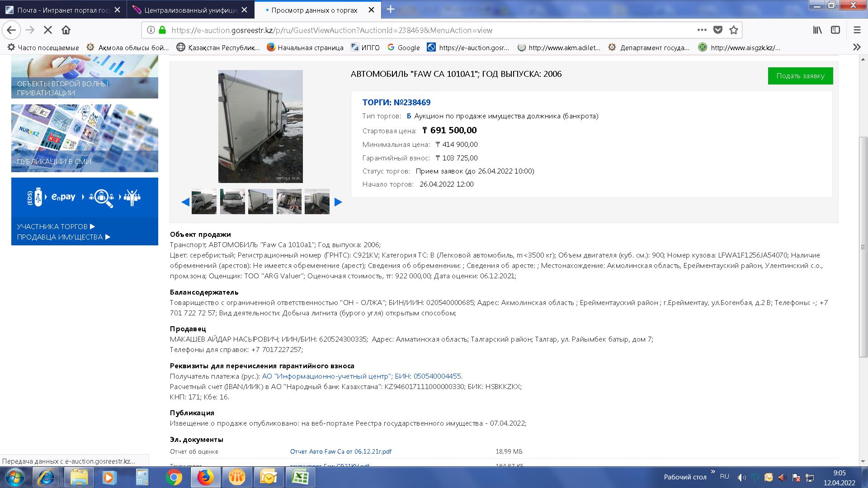
Task: Next photo arrow in thumbnail carousel
Action: (338, 202)
